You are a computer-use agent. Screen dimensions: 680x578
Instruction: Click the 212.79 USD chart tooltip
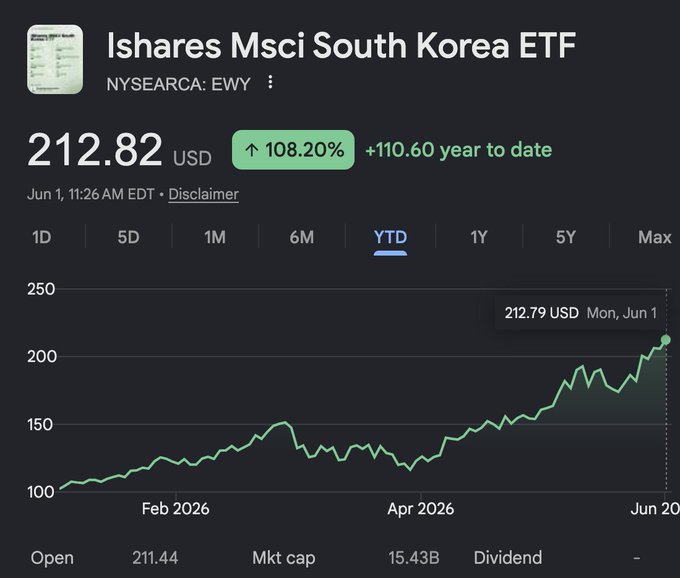pyautogui.click(x=580, y=313)
